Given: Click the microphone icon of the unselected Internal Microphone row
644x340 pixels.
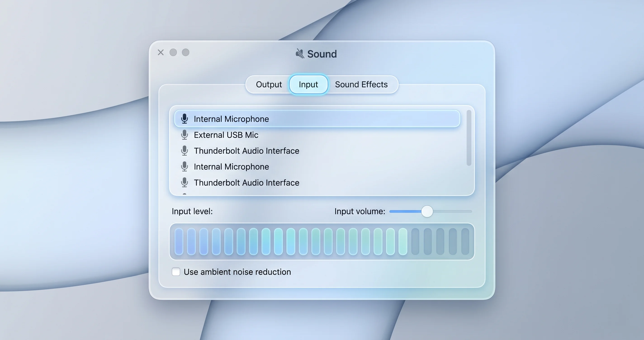Looking at the screenshot, I should coord(185,167).
